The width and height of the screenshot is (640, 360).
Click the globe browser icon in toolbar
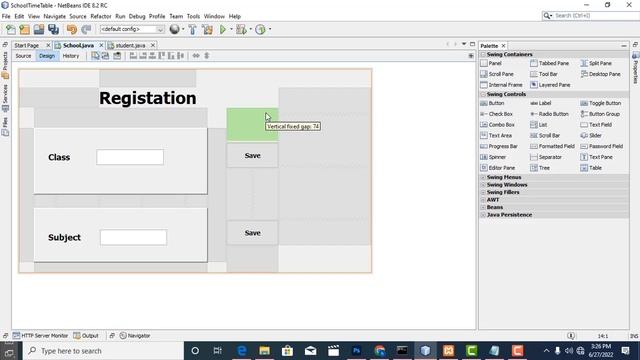pos(175,29)
